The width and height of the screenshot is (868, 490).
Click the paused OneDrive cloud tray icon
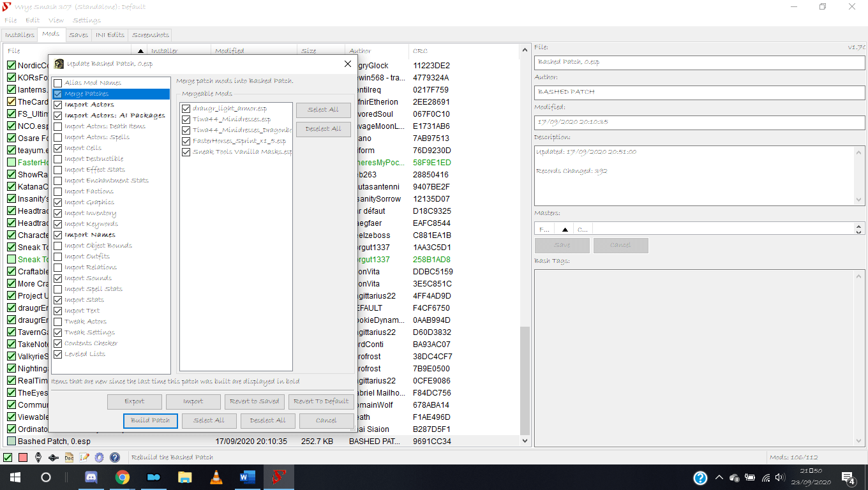point(735,477)
